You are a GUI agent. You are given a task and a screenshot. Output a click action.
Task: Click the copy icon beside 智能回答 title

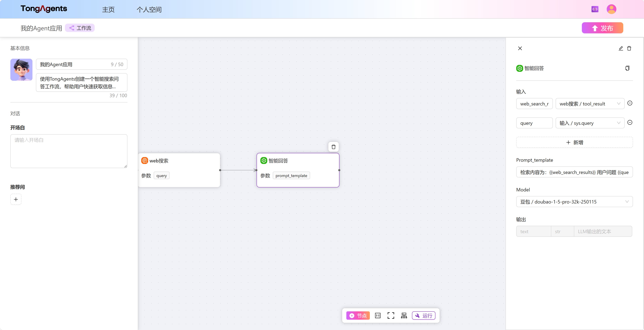coord(627,68)
